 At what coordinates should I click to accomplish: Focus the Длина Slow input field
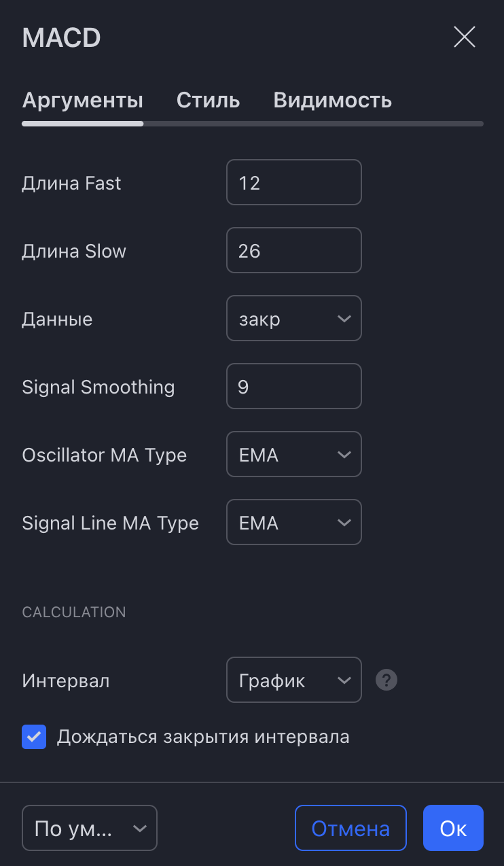[x=294, y=250]
